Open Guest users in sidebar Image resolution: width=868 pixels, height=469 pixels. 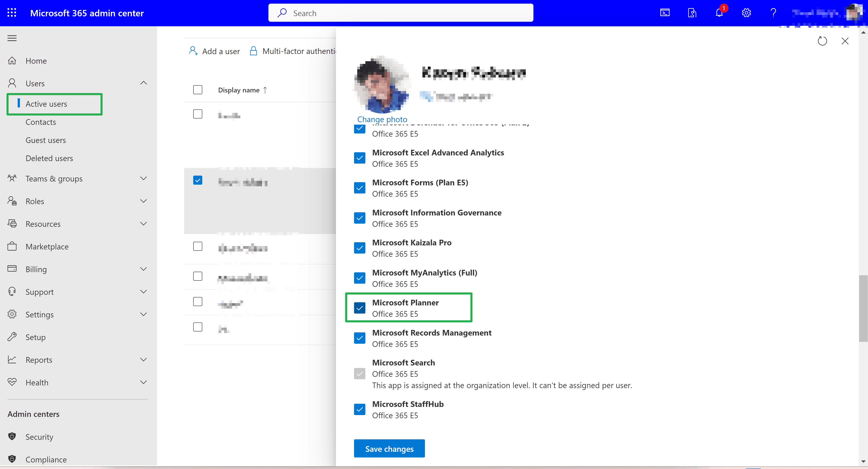[x=46, y=140]
